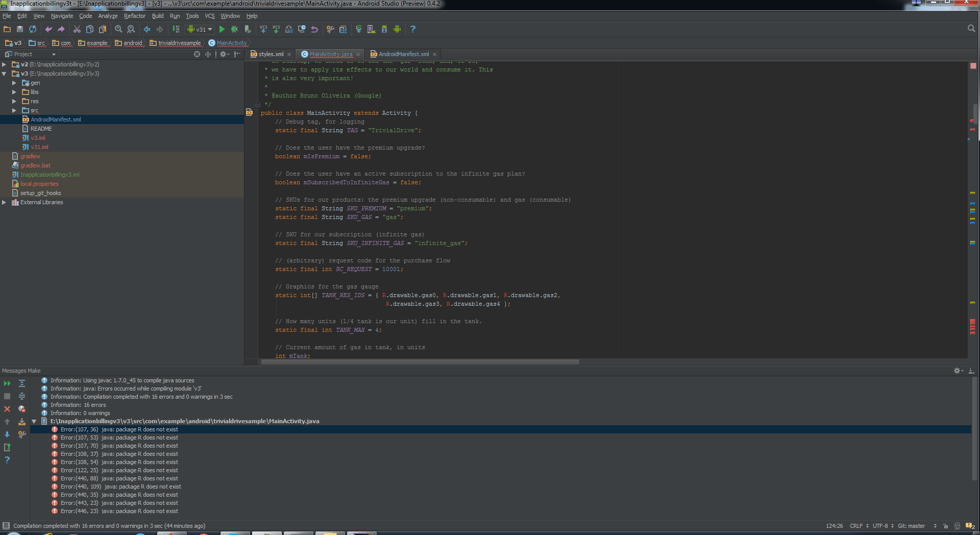Click the green Run button in toolbar

pyautogui.click(x=222, y=30)
